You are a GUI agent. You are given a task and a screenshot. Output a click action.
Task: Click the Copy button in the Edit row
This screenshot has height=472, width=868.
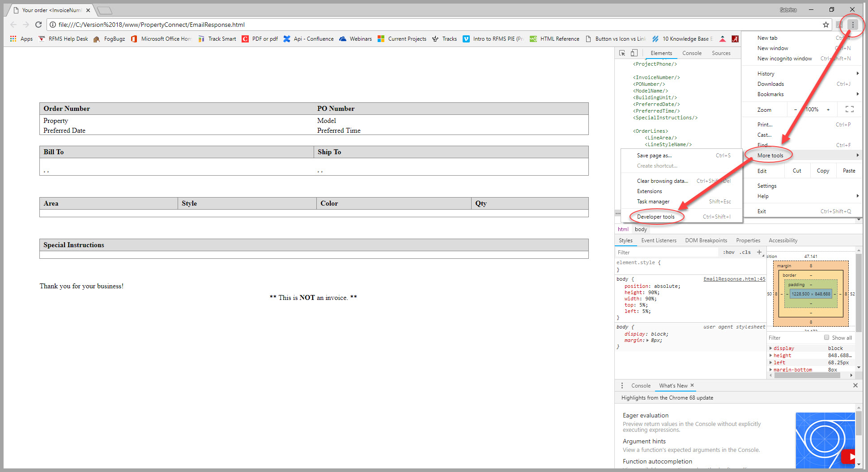tap(823, 171)
